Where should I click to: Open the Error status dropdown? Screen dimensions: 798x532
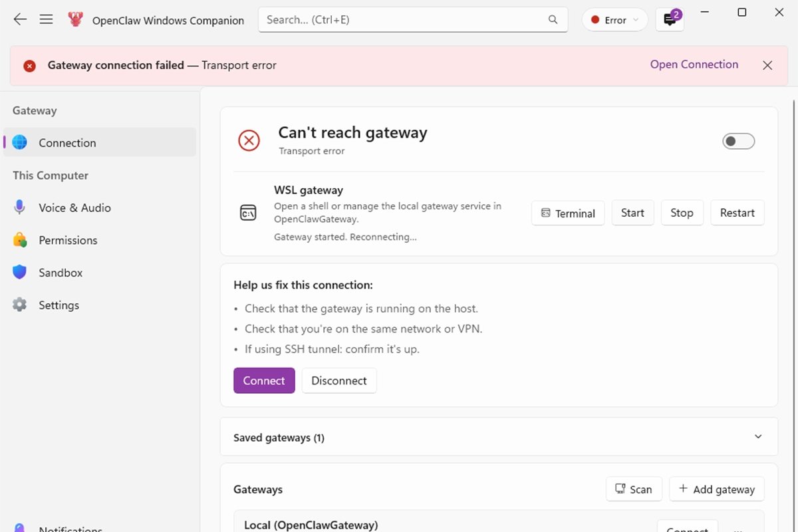[x=614, y=20]
